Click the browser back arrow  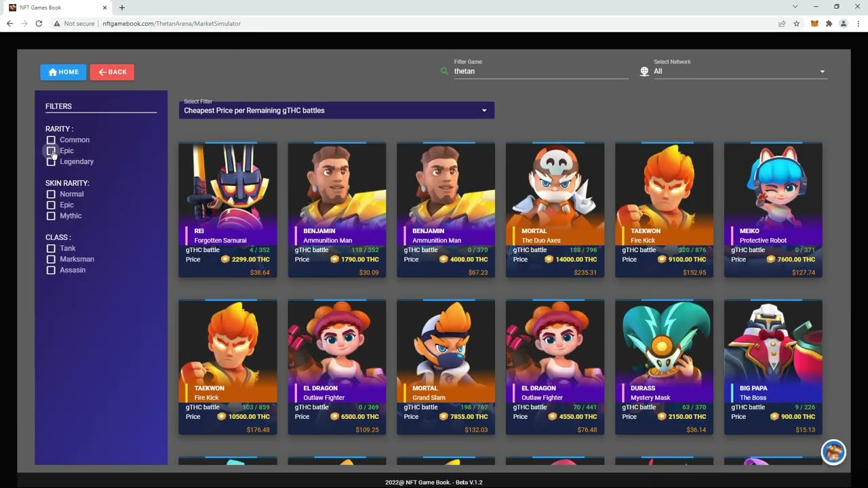[x=9, y=23]
